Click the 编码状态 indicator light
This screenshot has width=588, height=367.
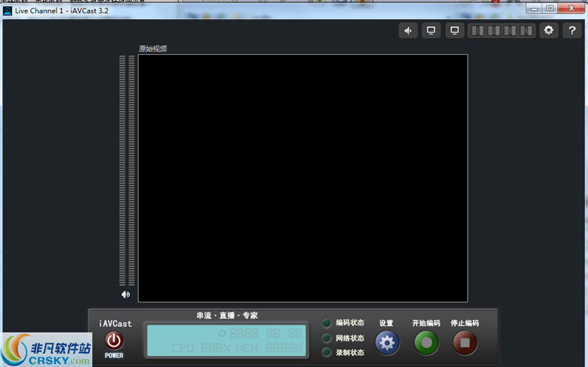coord(326,323)
